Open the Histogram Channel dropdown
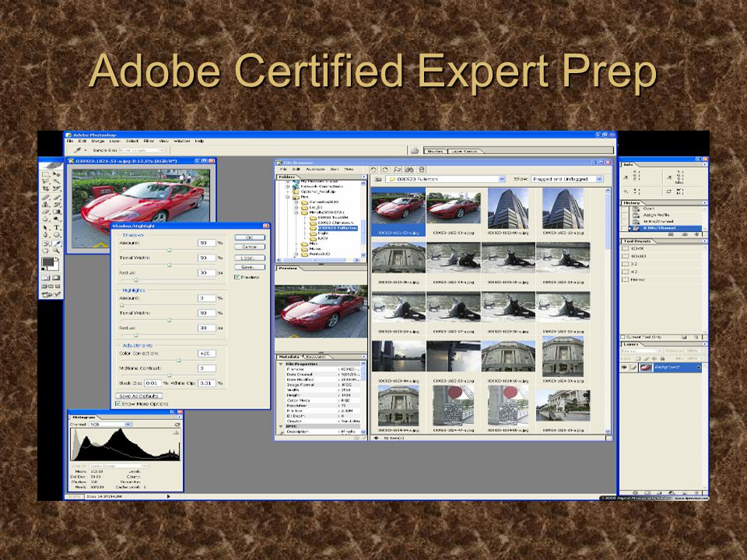Screen dimensions: 747x560 (x=128, y=424)
